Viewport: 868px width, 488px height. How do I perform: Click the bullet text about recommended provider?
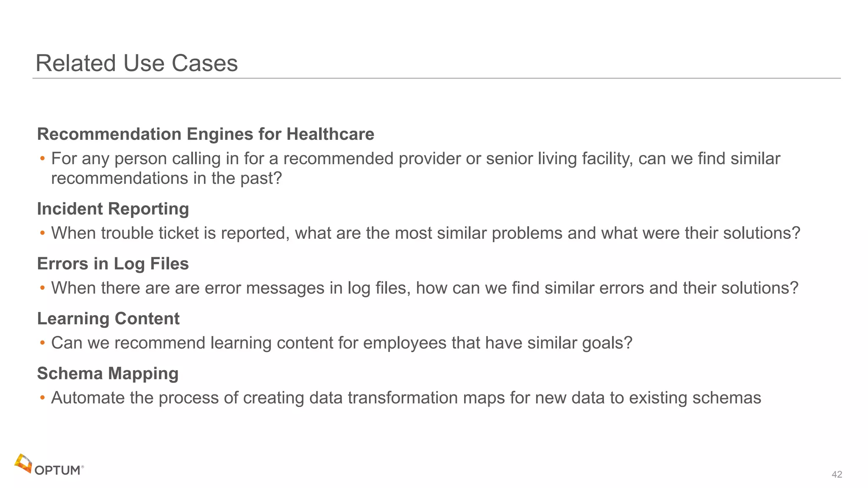(415, 159)
